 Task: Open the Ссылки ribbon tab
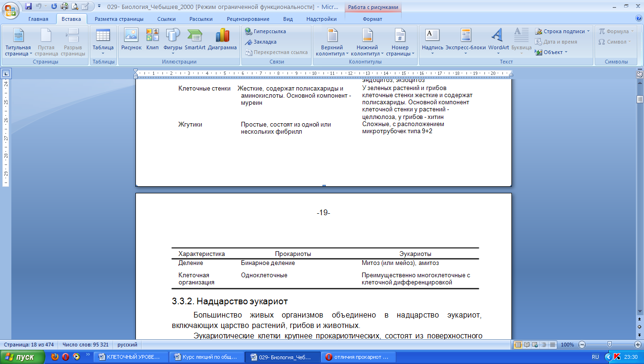(x=166, y=19)
